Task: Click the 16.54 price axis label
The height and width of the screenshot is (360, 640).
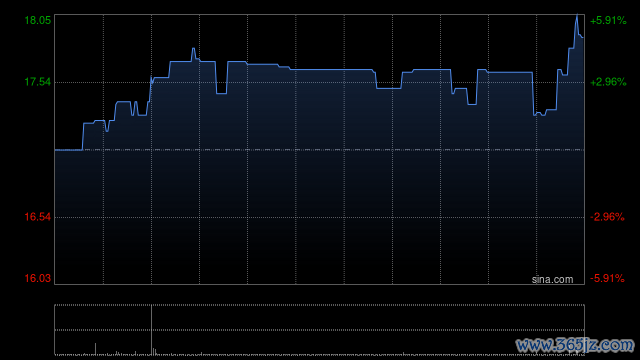Action: click(38, 217)
